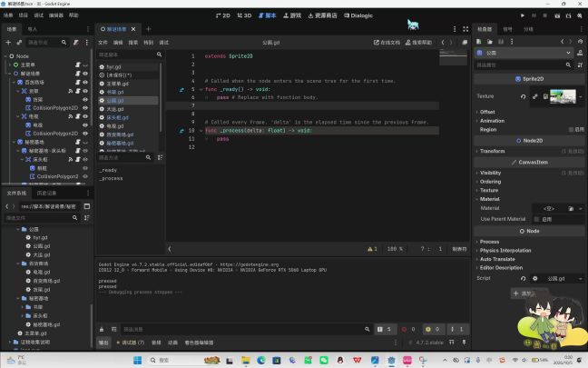The height and width of the screenshot is (368, 588).
Task: Open the Texture resource dropdown arrow
Action: pyautogui.click(x=581, y=96)
